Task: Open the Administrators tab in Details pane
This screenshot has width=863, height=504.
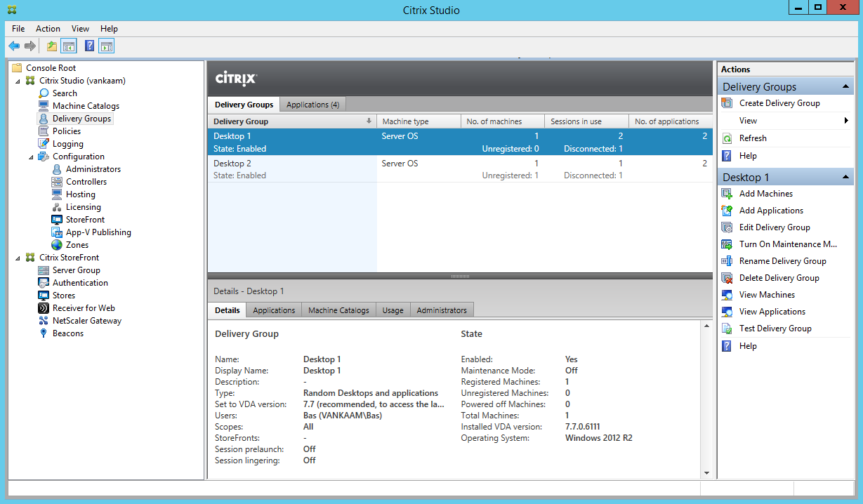Action: tap(442, 310)
